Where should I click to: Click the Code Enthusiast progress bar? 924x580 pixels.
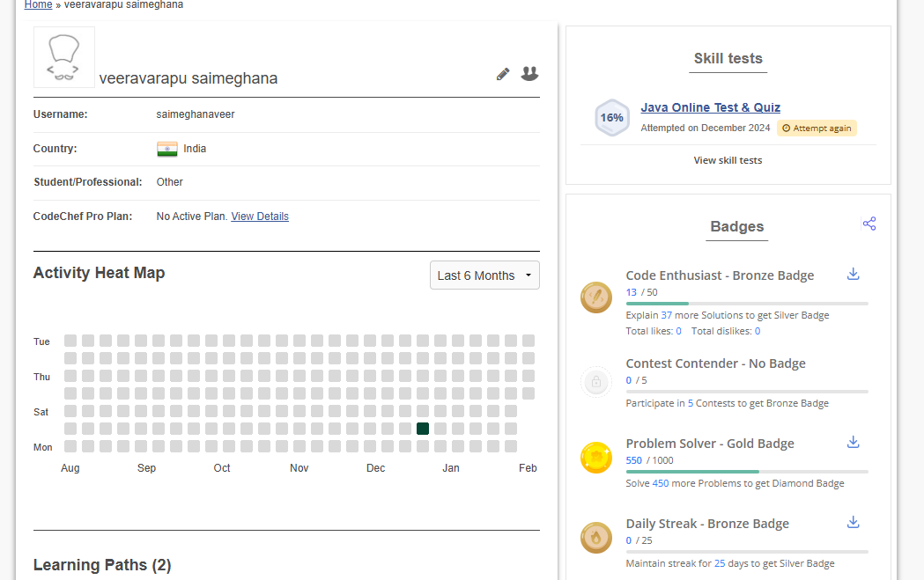[747, 304]
